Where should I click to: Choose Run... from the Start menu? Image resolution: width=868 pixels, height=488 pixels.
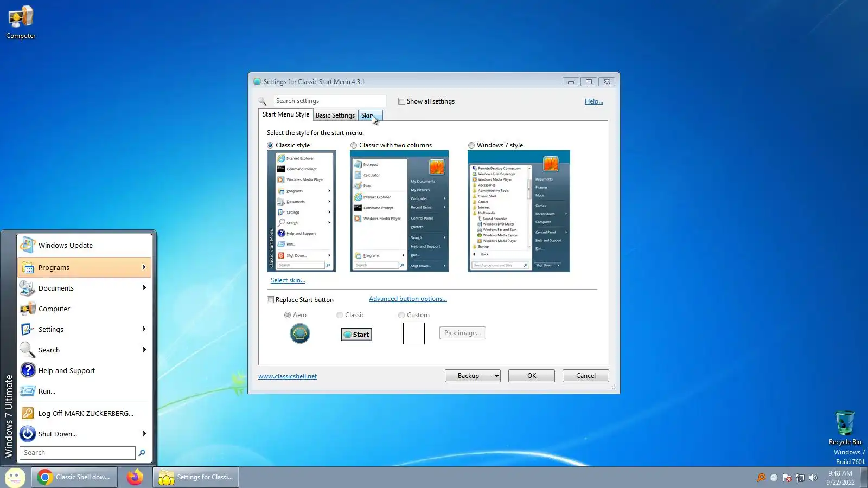tap(85, 391)
